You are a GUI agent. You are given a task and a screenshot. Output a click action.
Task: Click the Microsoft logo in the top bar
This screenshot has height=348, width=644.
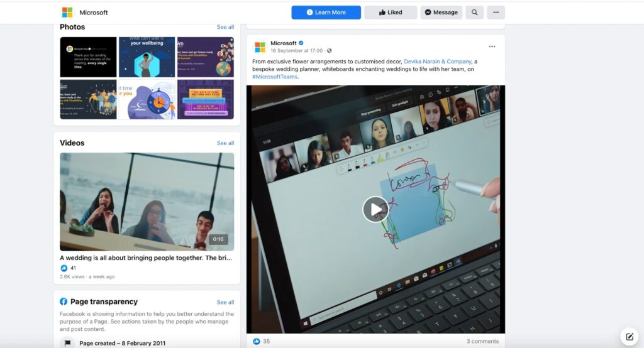pyautogui.click(x=67, y=13)
